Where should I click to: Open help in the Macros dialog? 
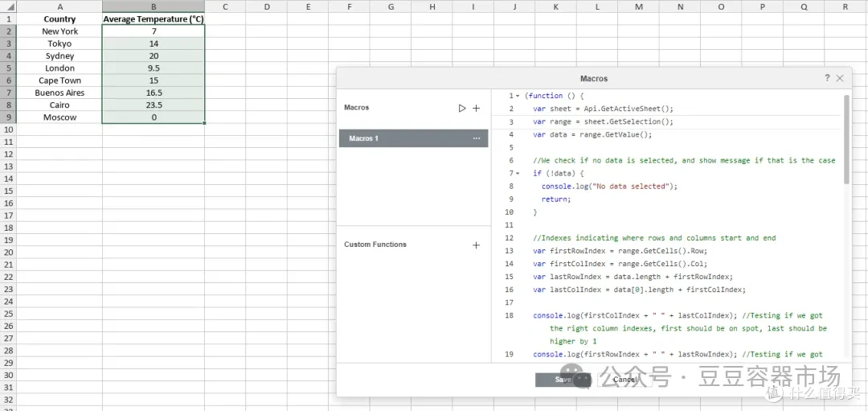coord(827,78)
